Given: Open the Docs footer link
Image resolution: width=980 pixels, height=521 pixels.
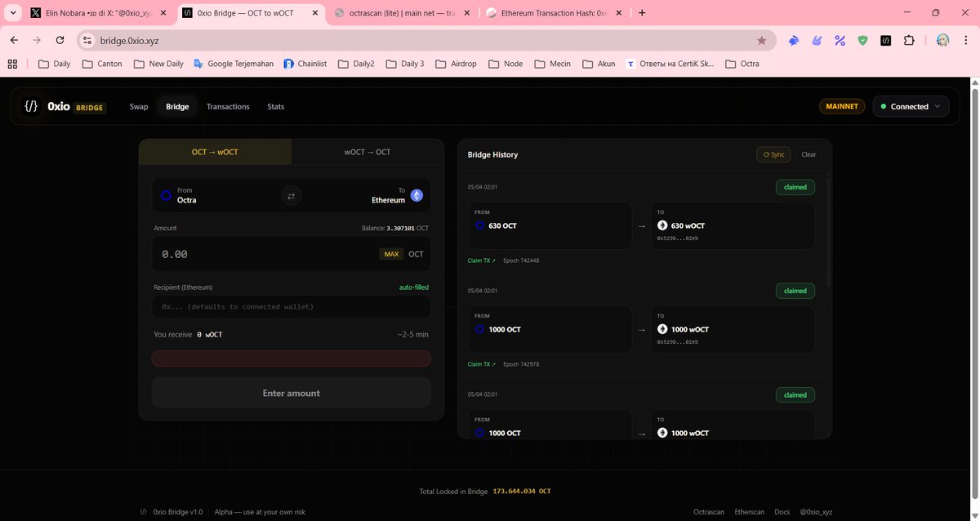Looking at the screenshot, I should [x=782, y=512].
